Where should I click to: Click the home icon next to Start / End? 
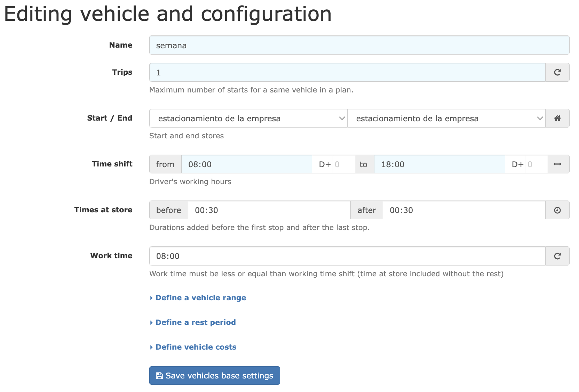tap(557, 118)
